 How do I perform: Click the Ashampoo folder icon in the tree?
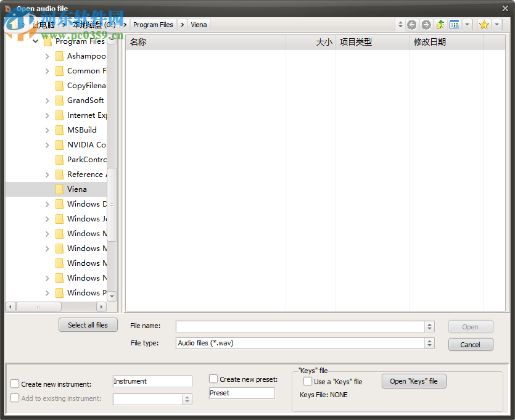point(59,56)
